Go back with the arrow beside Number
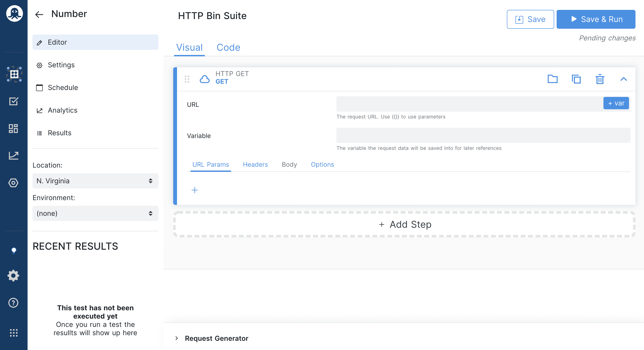Image resolution: width=644 pixels, height=350 pixels. tap(39, 14)
